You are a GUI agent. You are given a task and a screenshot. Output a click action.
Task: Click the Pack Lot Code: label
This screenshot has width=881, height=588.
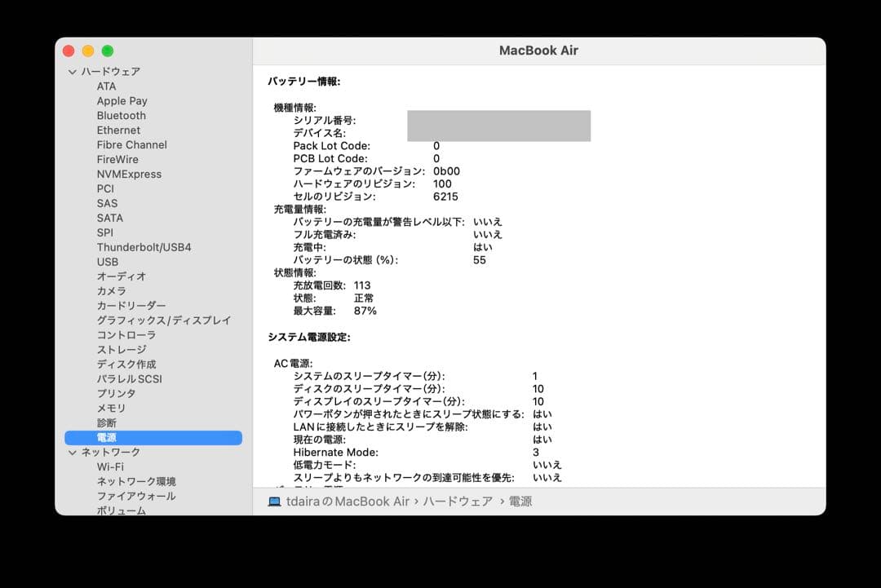(x=331, y=146)
